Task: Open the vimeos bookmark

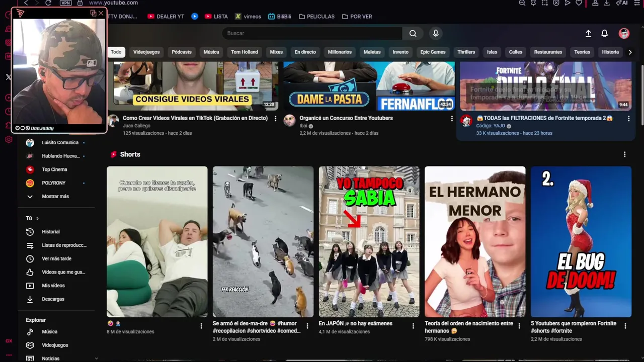Action: click(x=248, y=16)
